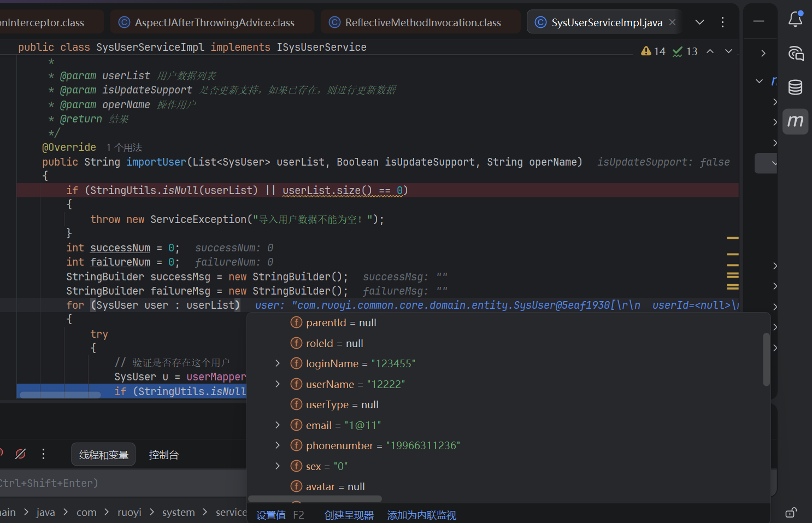Switch to 线程和变量 tab
The height and width of the screenshot is (523, 812).
pos(104,455)
